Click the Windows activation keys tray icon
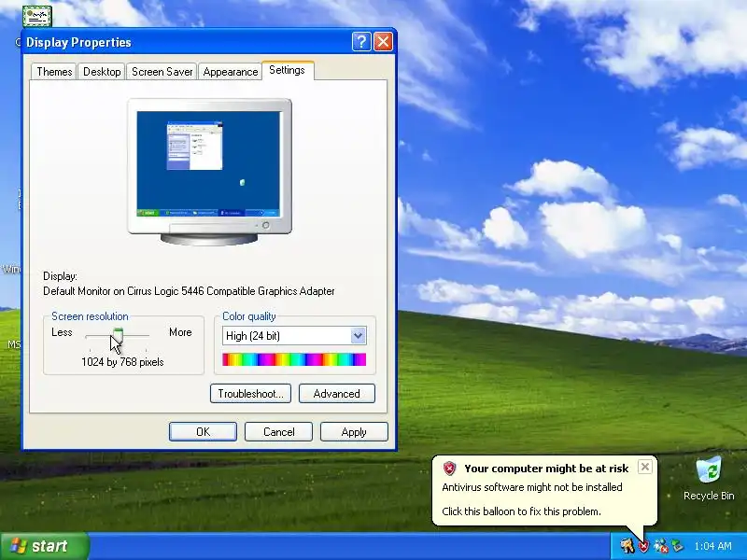This screenshot has height=560, width=747. [627, 546]
